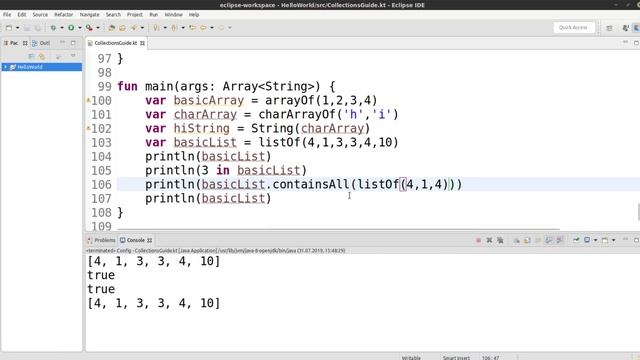Click the Save icon in toolbar
This screenshot has width=640, height=360.
click(27, 28)
